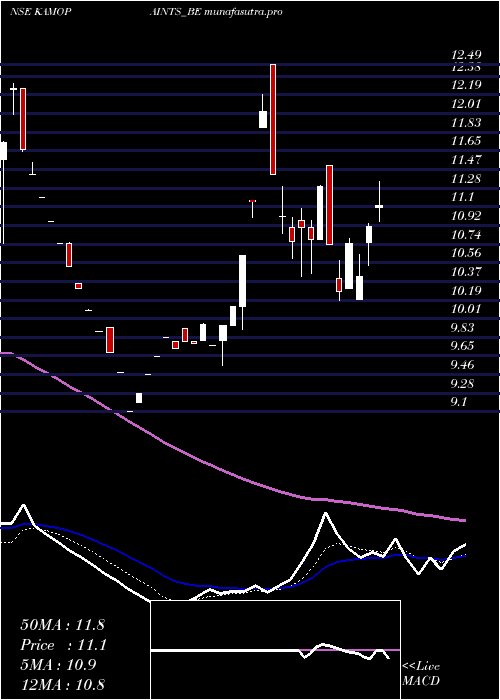
Task: Click the last white candle near 11.1
Action: tap(379, 206)
